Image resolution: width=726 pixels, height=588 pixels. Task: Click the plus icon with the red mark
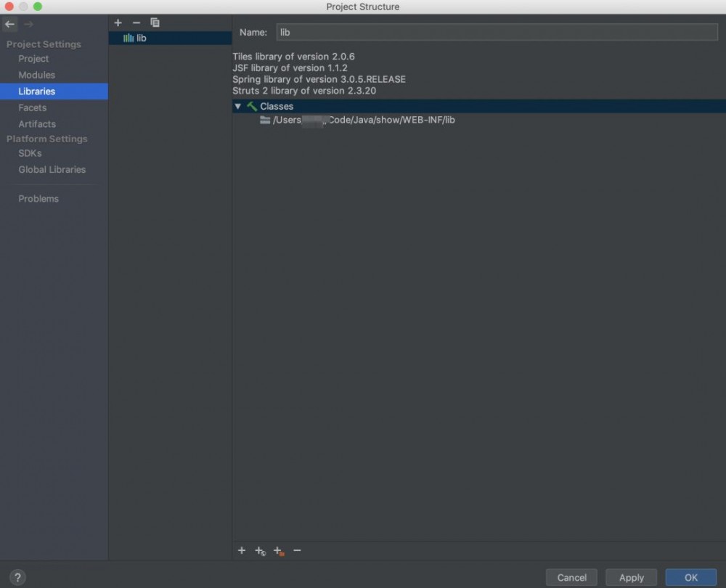click(x=279, y=550)
